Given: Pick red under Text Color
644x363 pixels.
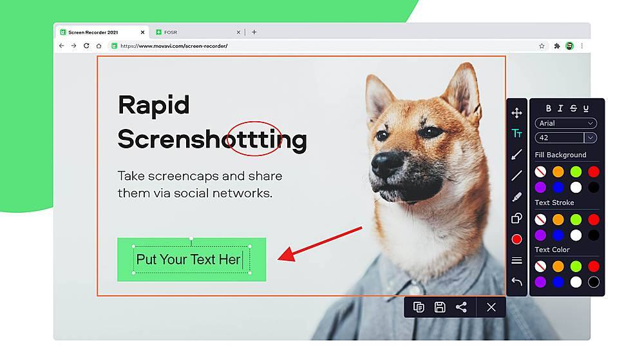Looking at the screenshot, I should (594, 266).
